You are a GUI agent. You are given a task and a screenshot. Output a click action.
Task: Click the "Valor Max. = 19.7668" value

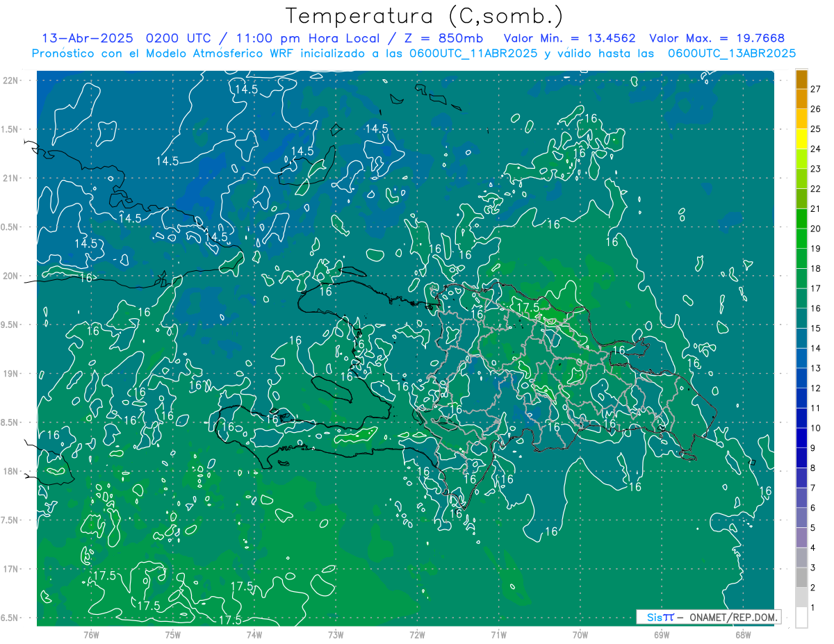[717, 38]
